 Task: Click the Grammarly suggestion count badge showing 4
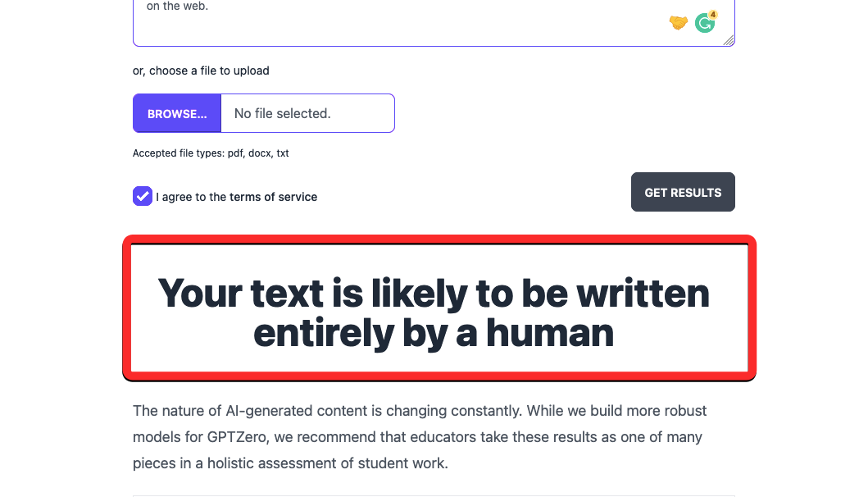[712, 15]
